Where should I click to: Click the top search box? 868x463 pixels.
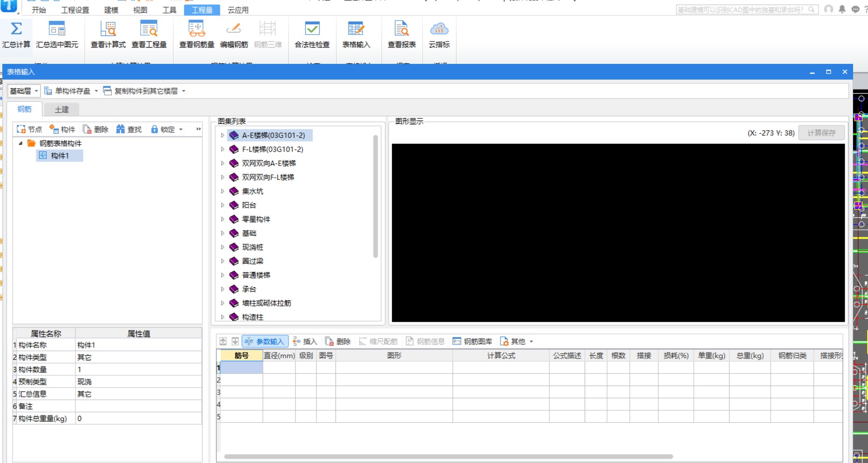[x=747, y=9]
